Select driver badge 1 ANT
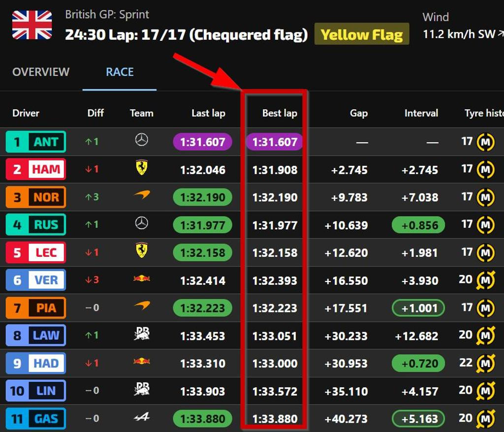This screenshot has height=432, width=504. (35, 142)
